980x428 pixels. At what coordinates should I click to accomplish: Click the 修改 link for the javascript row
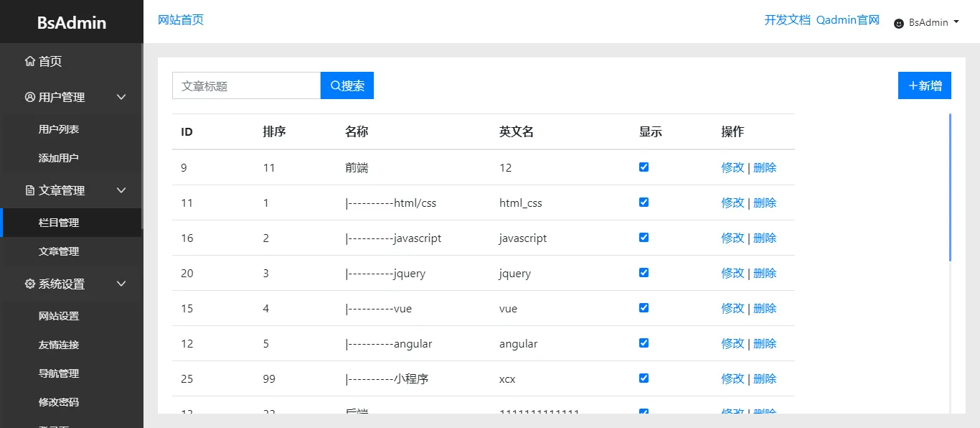pos(732,237)
